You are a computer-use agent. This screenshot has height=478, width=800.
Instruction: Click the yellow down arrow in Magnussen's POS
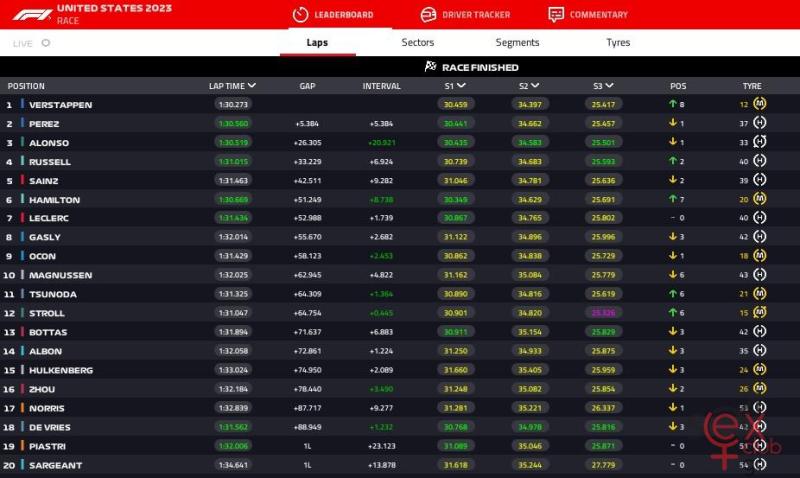coord(672,274)
